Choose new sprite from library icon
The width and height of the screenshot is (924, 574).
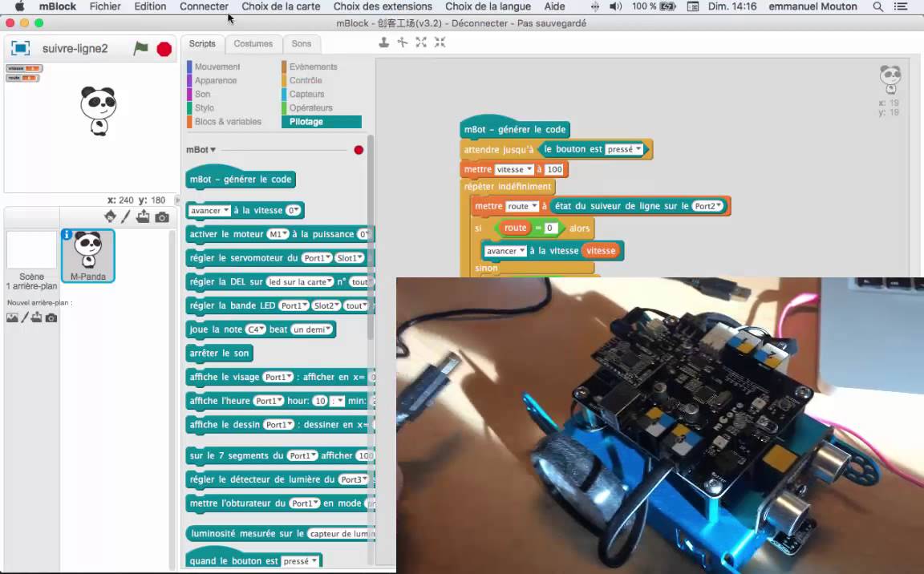[x=110, y=216]
